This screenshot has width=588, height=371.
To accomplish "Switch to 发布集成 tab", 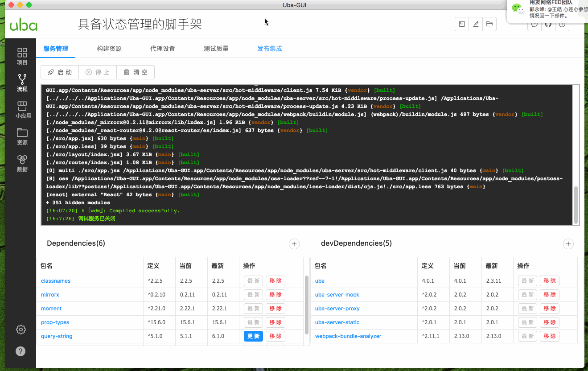I will coord(270,49).
